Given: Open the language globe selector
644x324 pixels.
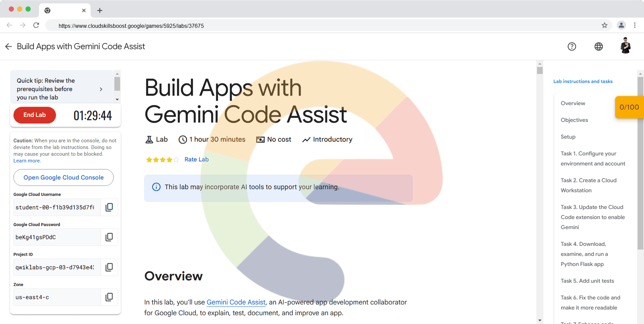Looking at the screenshot, I should point(598,47).
